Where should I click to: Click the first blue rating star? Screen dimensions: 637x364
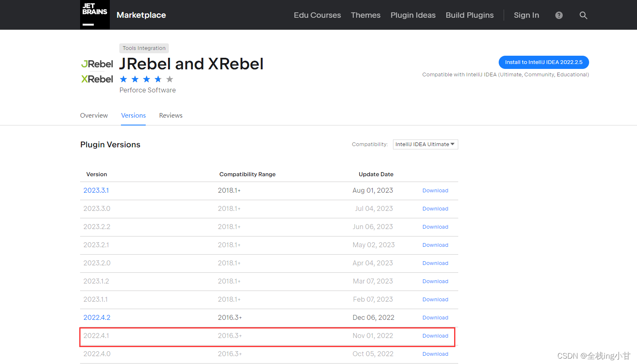123,79
